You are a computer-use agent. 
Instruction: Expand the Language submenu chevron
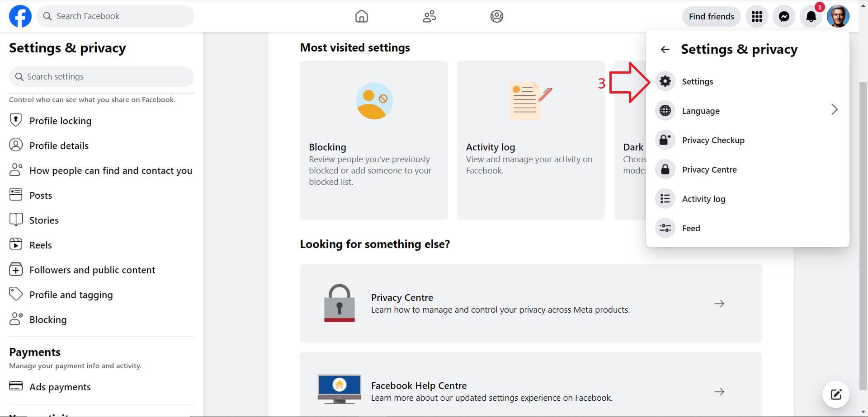pyautogui.click(x=834, y=110)
